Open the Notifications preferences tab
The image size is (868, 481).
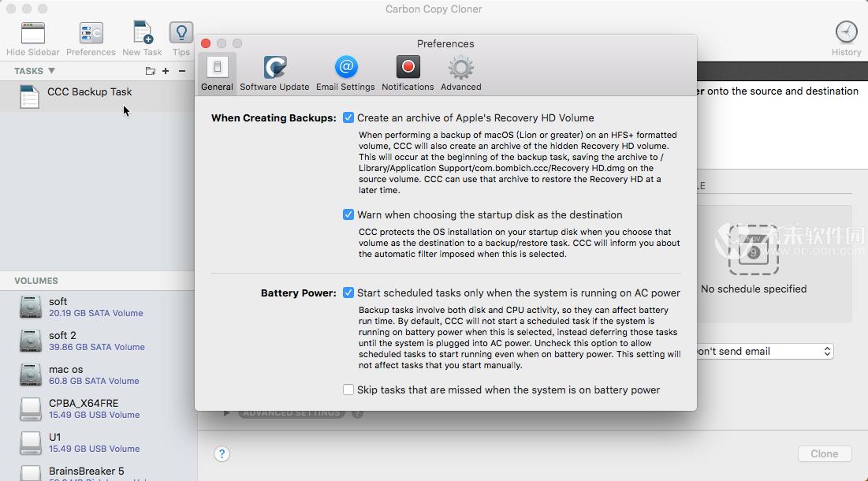coord(408,73)
